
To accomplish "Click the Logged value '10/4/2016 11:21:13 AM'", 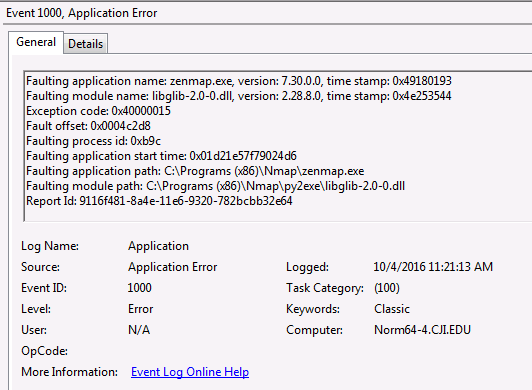I will pyautogui.click(x=433, y=267).
